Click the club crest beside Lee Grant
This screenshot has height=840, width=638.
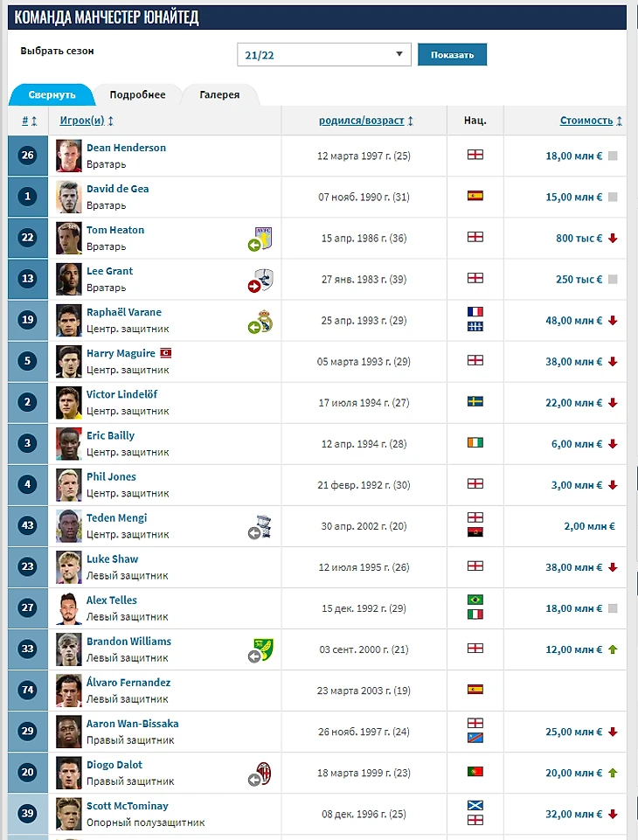264,279
